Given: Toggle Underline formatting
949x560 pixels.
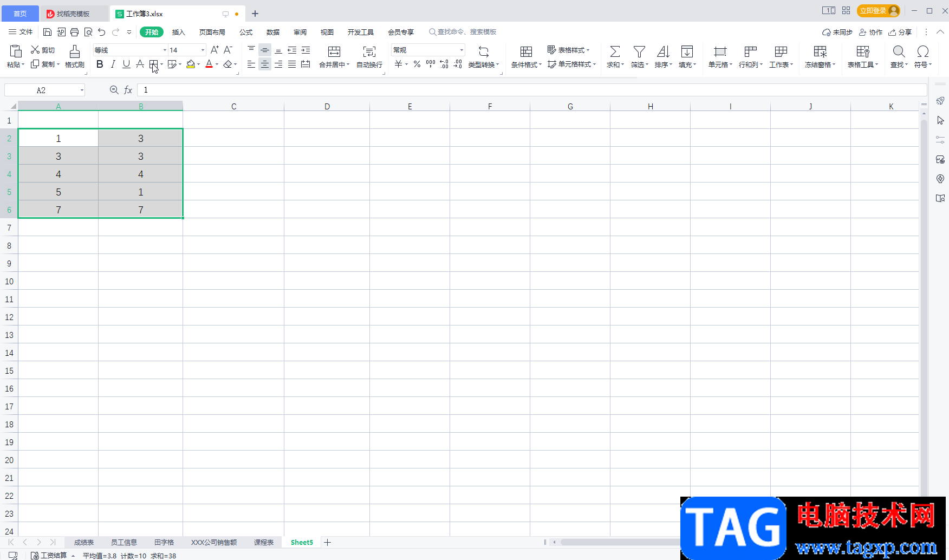Looking at the screenshot, I should (126, 64).
